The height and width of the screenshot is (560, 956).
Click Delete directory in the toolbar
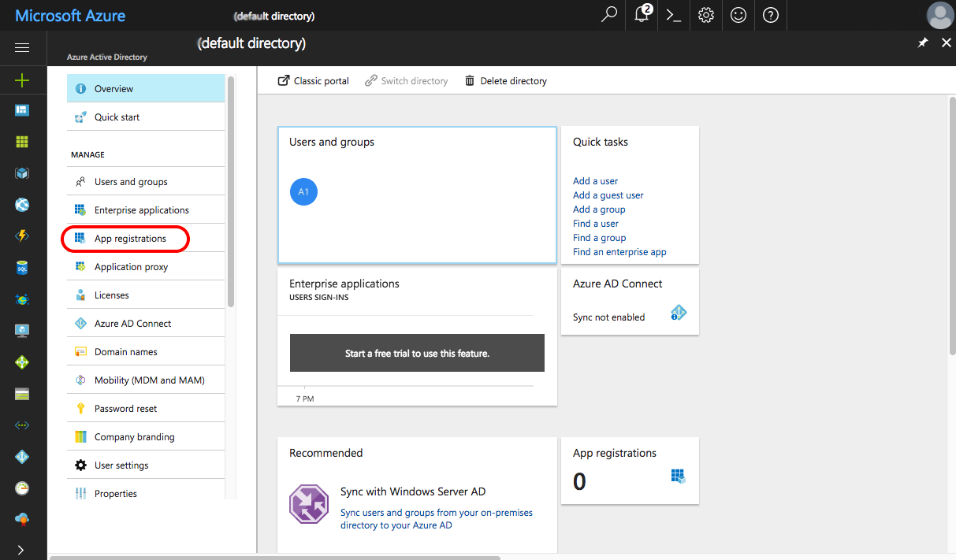coord(505,81)
